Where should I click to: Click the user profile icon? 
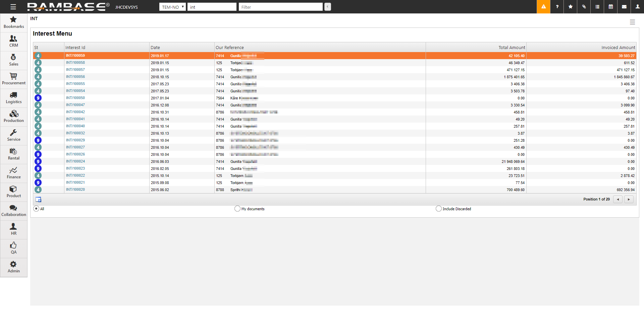point(638,7)
